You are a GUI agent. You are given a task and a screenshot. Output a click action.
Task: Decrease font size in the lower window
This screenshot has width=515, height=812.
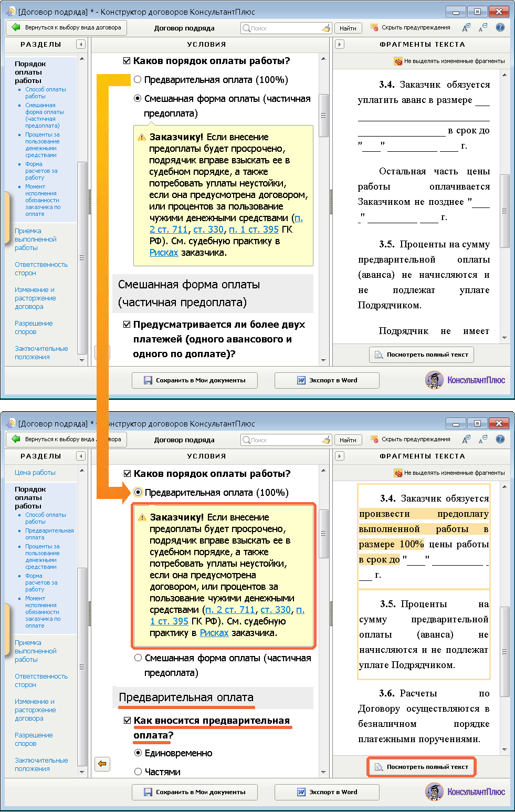click(x=484, y=440)
